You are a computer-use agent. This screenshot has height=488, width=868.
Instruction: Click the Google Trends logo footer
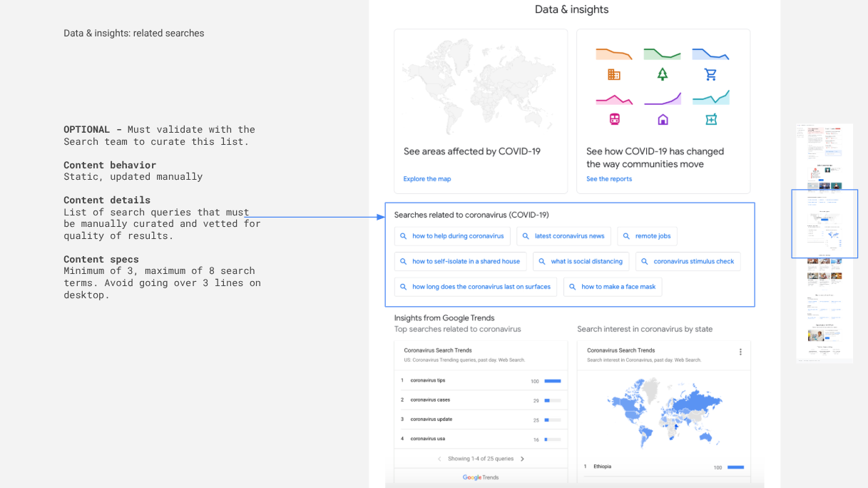(481, 477)
